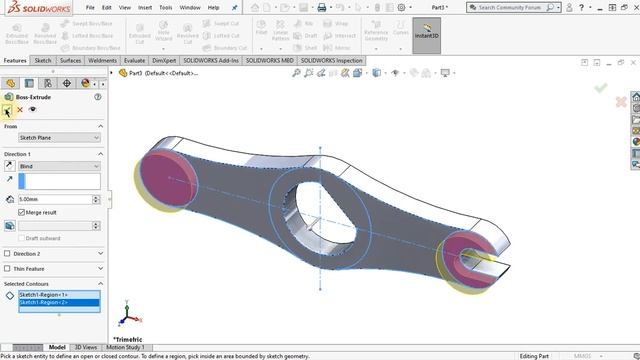The width and height of the screenshot is (640, 360).
Task: Switch to the Weldments tab
Action: point(102,60)
